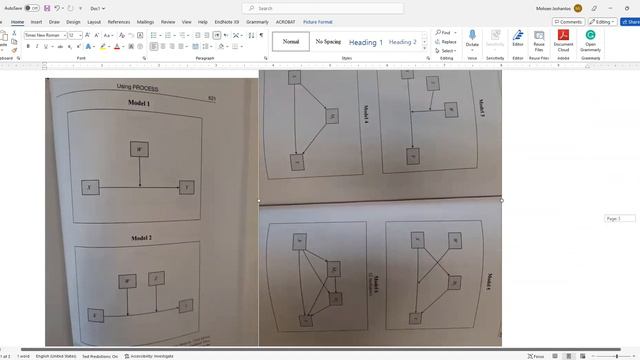Open the Select dropdown in Editing group

(446, 51)
